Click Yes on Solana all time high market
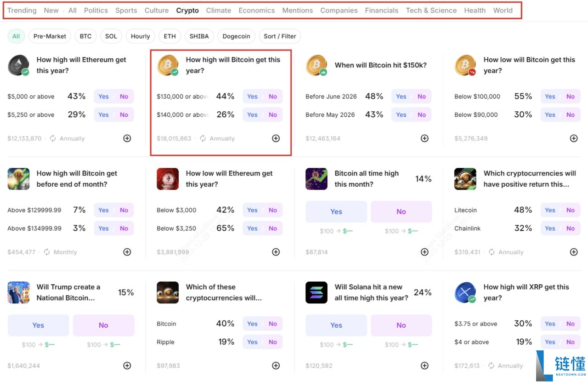588x382 pixels. [x=336, y=325]
